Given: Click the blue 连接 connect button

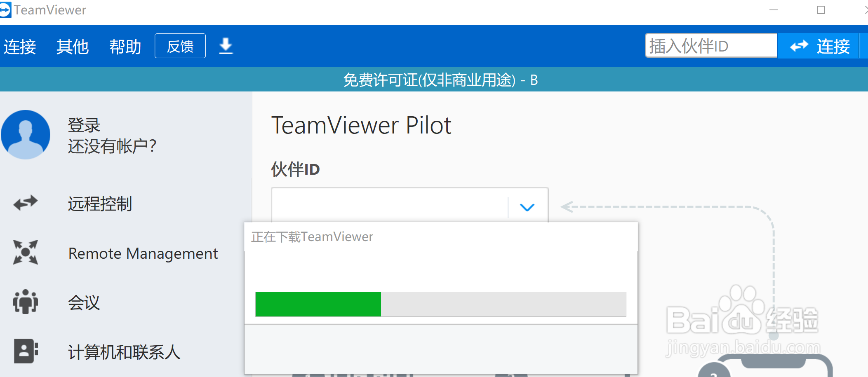Looking at the screenshot, I should pos(819,46).
